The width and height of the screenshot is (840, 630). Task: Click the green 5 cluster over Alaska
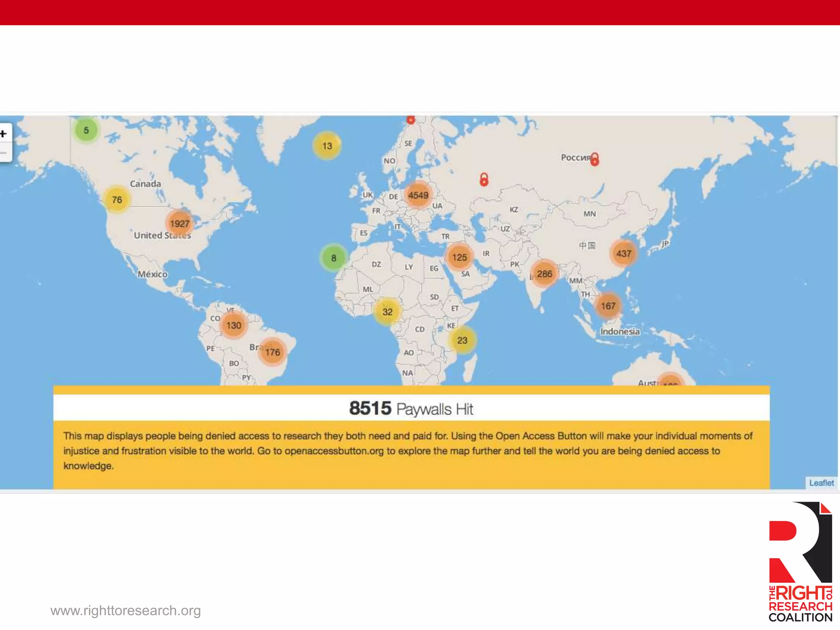(x=86, y=130)
